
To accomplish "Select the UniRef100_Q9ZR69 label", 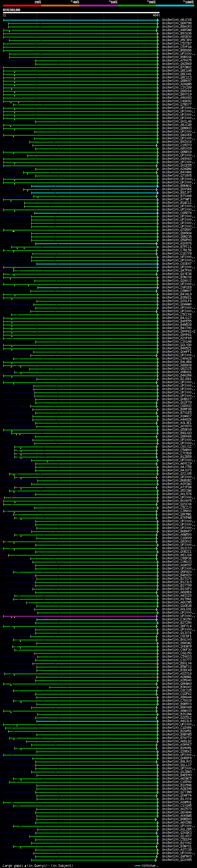I will click(x=176, y=64).
